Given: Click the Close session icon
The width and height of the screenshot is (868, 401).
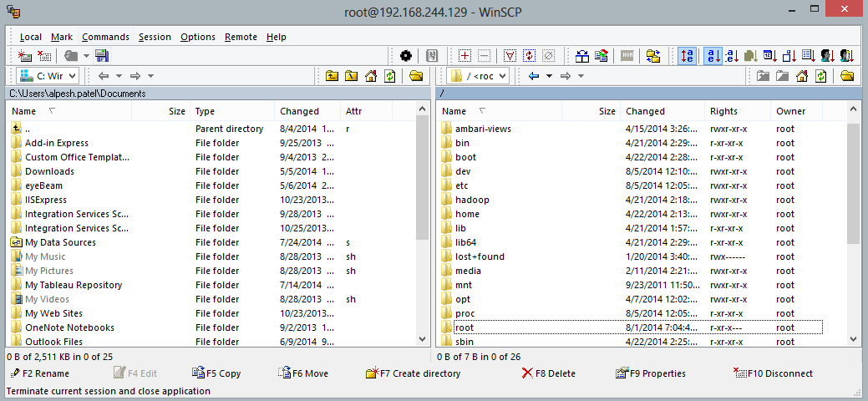Looking at the screenshot, I should [43, 55].
